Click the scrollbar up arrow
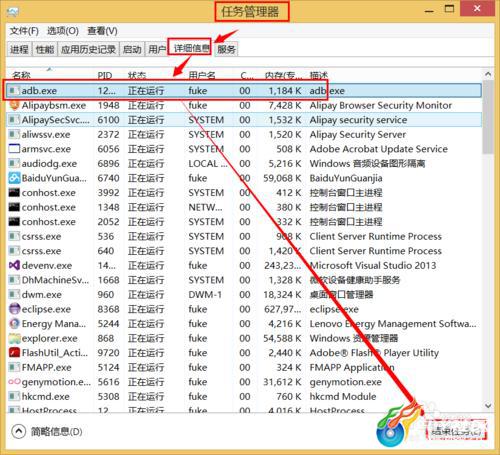The height and width of the screenshot is (455, 500). coord(488,74)
